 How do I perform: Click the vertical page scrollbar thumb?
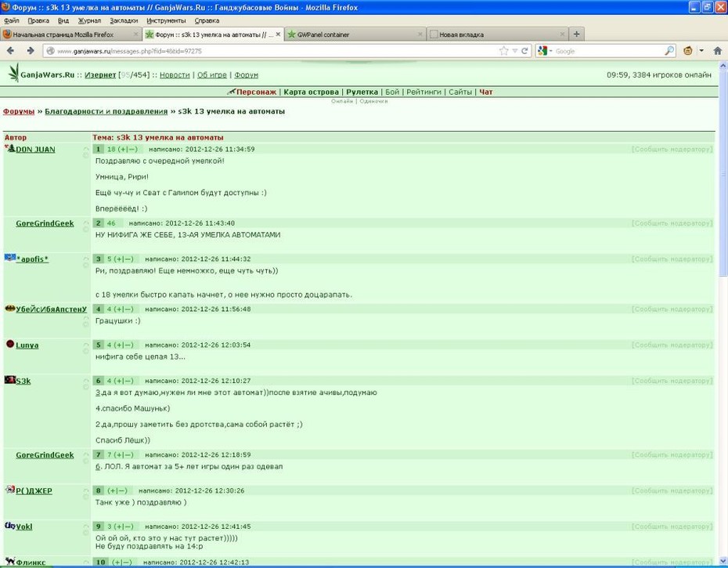(x=723, y=173)
